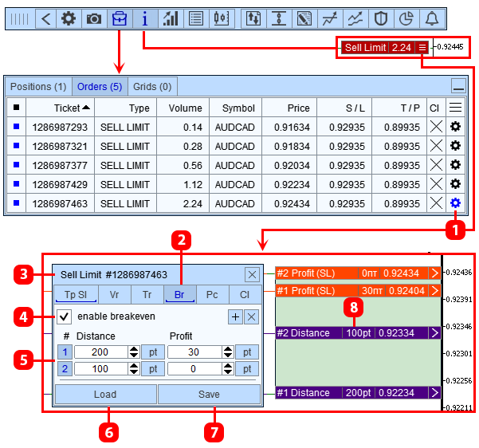Expand the #2 Profit (SL) line arrow
The width and height of the screenshot is (479, 448).
pos(434,273)
